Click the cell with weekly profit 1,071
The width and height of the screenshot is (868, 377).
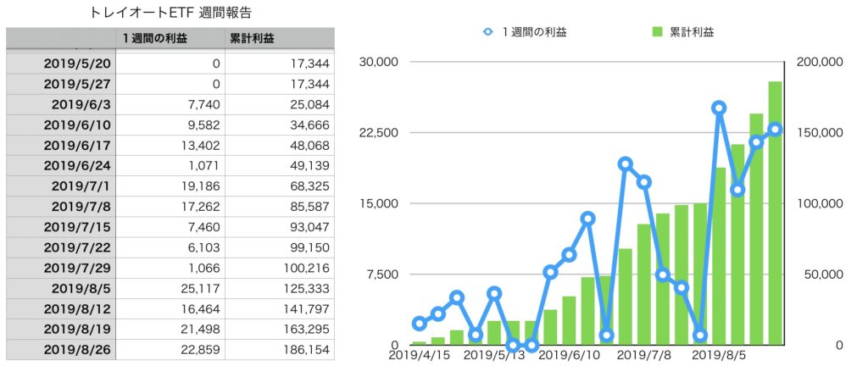tap(170, 166)
